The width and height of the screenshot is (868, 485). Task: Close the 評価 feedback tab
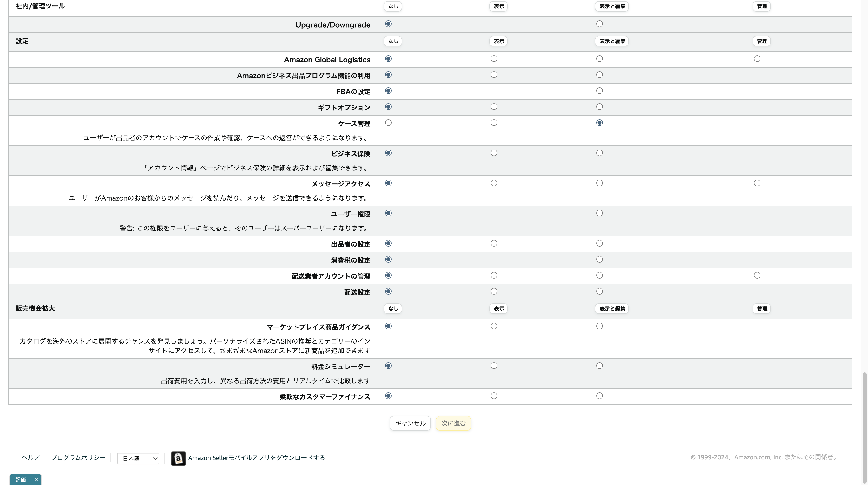click(x=36, y=479)
